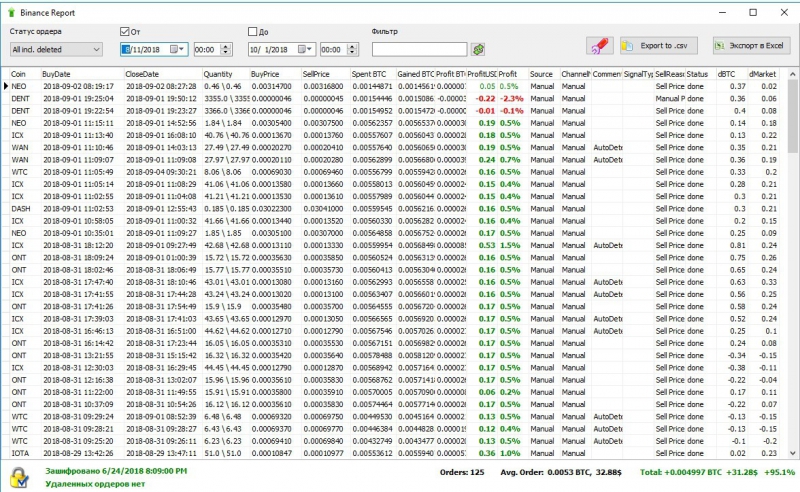The image size is (800, 492).
Task: Sort table by Coin column header
Action: coord(20,74)
